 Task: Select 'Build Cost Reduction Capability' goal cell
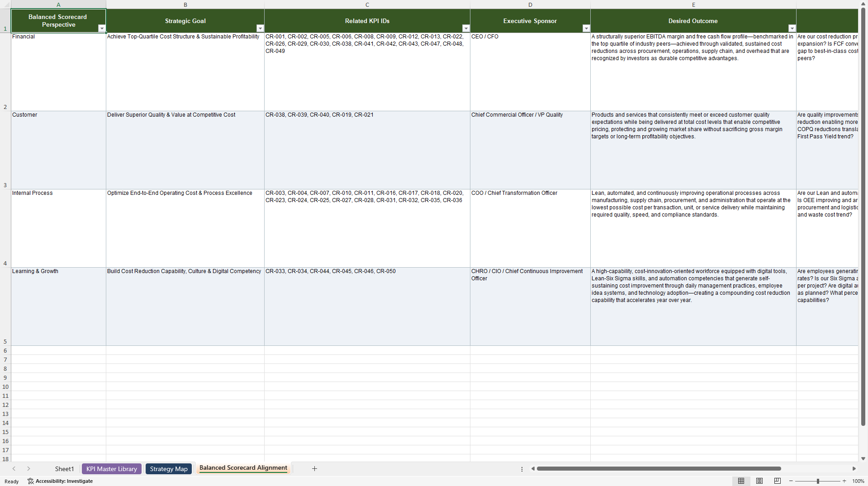click(185, 307)
